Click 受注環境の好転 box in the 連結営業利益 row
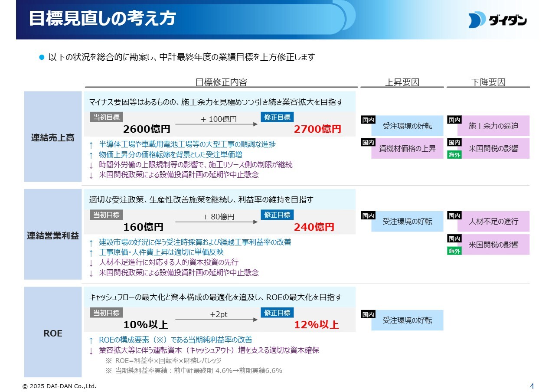Screen dimensions: 555x392 (x=407, y=222)
